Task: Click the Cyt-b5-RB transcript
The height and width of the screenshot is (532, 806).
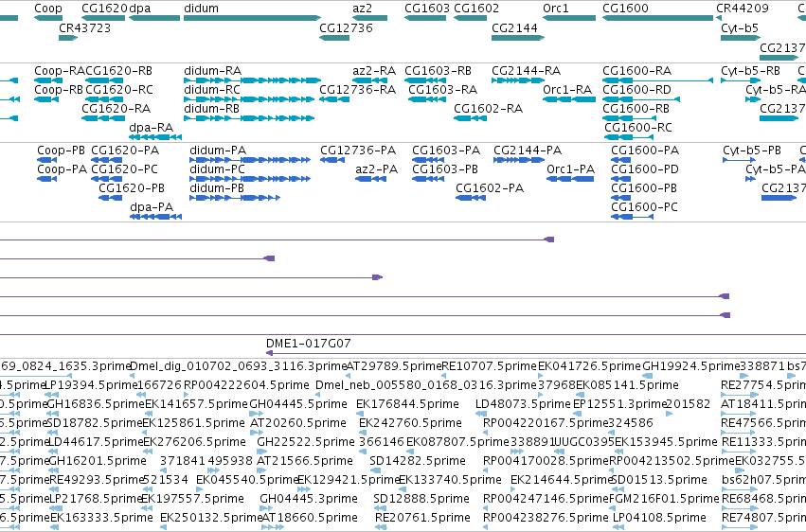Action: coord(741,80)
